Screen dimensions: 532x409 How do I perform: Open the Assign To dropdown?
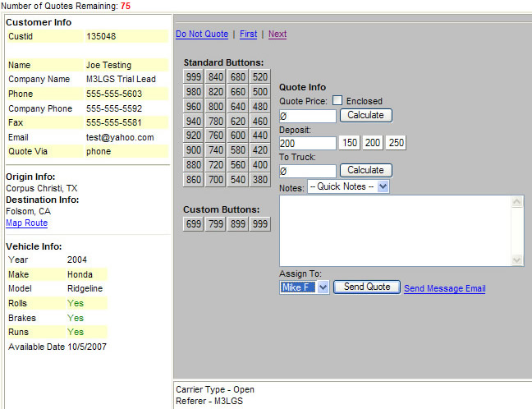pos(304,287)
